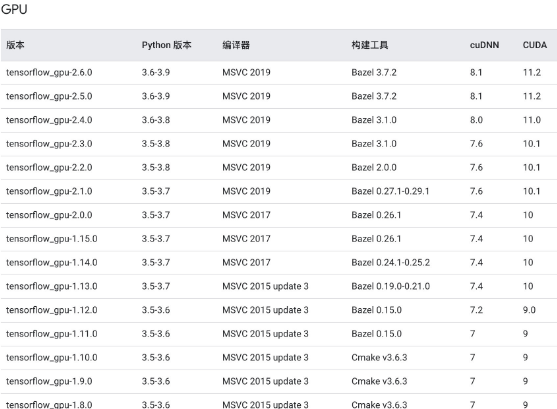Click CUDA 9 in tensorflow_gpu-1.11.0 row

pyautogui.click(x=525, y=334)
